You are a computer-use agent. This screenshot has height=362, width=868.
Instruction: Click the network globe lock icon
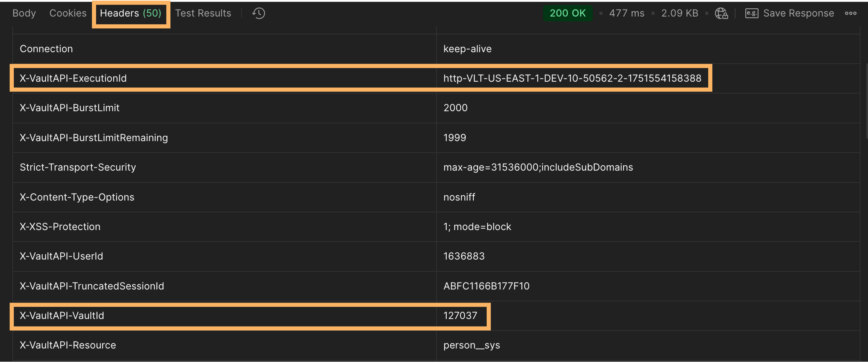pyautogui.click(x=721, y=13)
